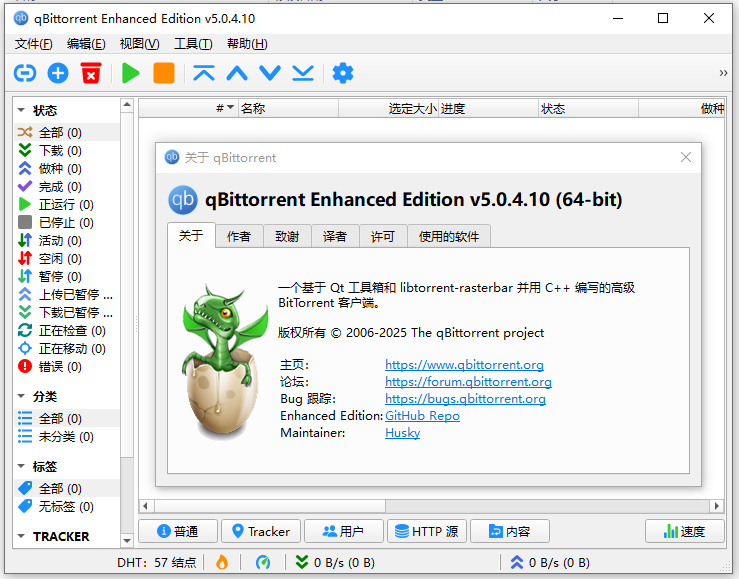
Task: Select 已停止 (0) status filter
Action: coord(67,222)
